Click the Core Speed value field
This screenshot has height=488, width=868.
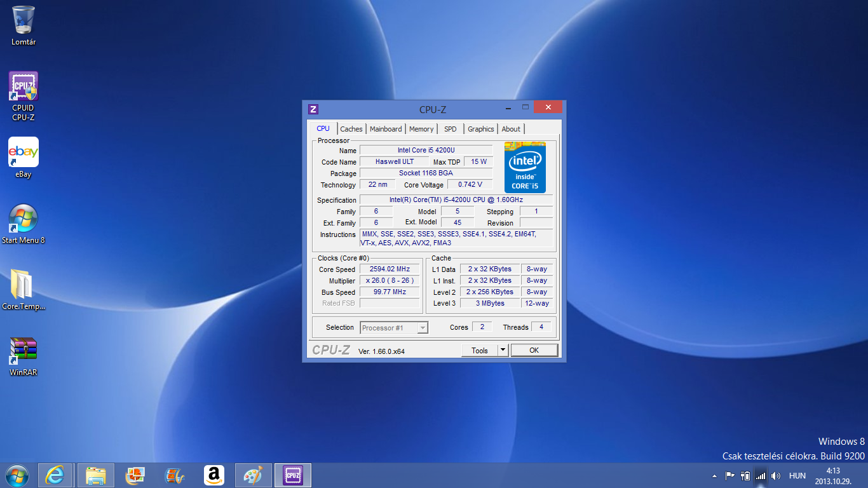[390, 269]
